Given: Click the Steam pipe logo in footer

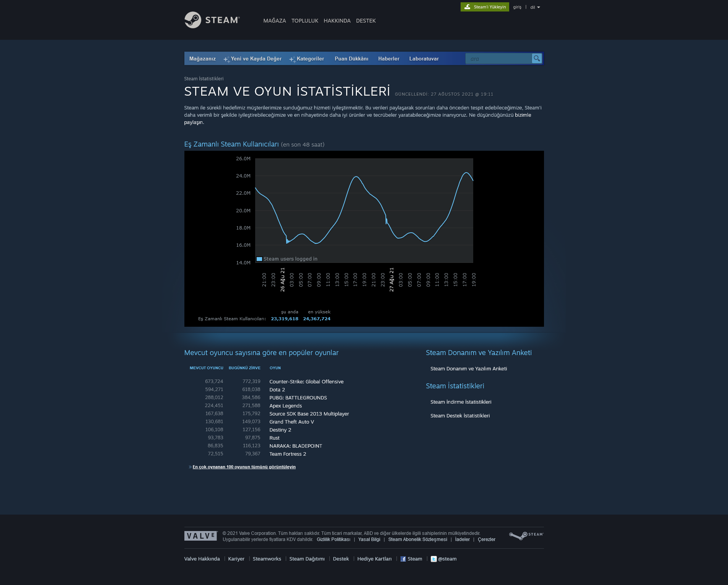Looking at the screenshot, I should click(526, 535).
